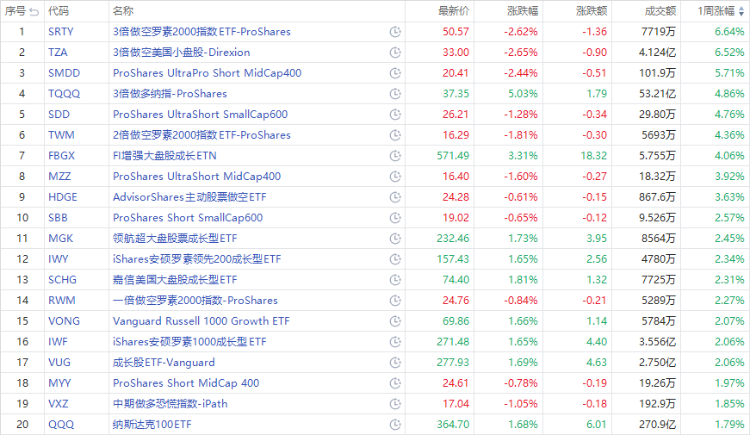
Task: Click the clock icon in IWF row
Action: coord(395,342)
